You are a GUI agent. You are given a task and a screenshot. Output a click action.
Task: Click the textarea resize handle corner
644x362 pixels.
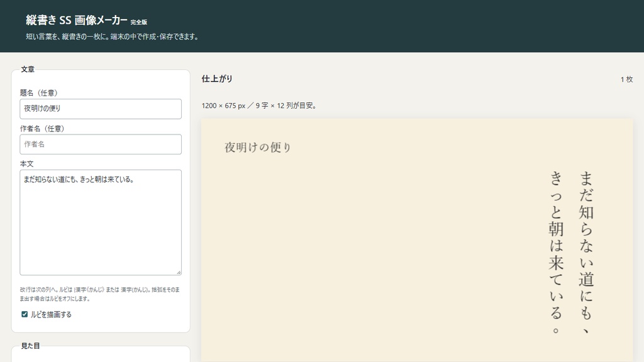(179, 272)
